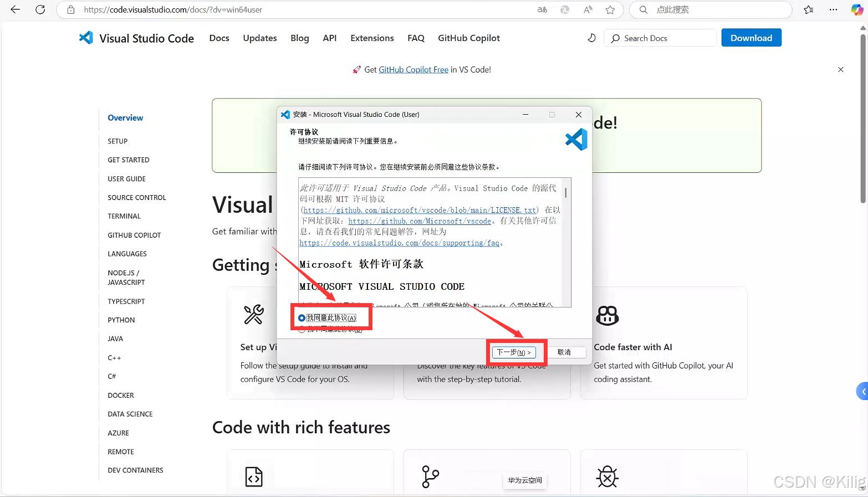Open the FAQ menu item
The width and height of the screenshot is (868, 497).
click(416, 38)
